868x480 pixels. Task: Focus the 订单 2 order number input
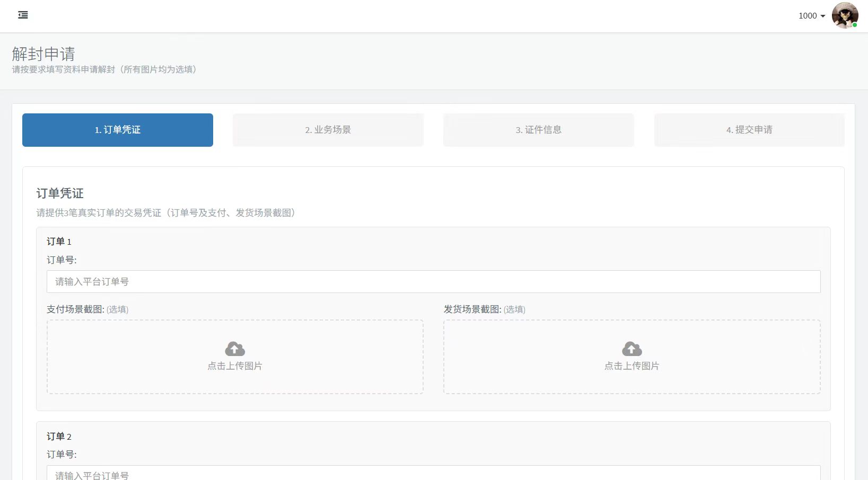tap(433, 474)
